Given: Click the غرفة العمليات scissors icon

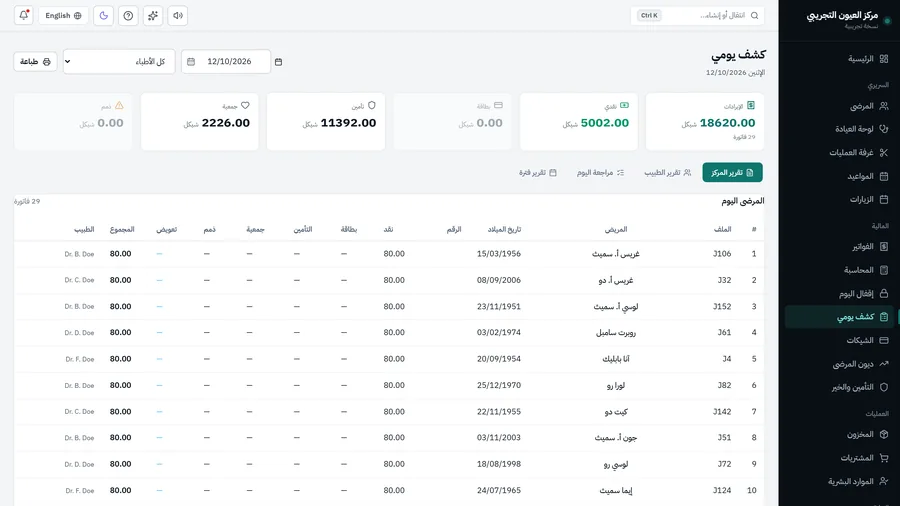Looking at the screenshot, I should pos(884,153).
